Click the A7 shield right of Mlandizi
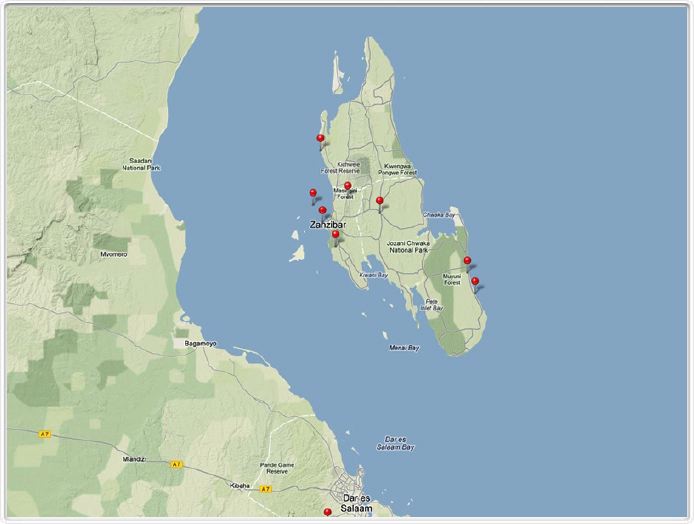 [176, 464]
